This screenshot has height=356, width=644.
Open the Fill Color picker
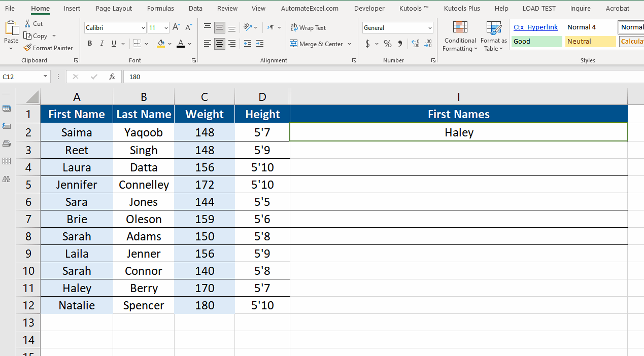coord(170,44)
